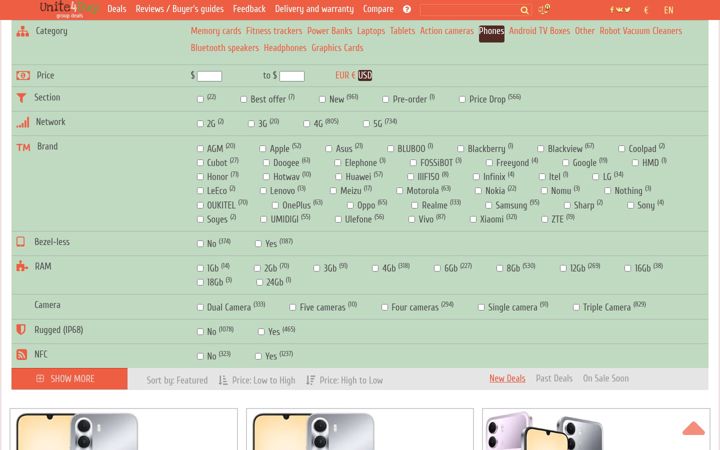Click the Price money icon
This screenshot has height=450, width=720.
[23, 75]
